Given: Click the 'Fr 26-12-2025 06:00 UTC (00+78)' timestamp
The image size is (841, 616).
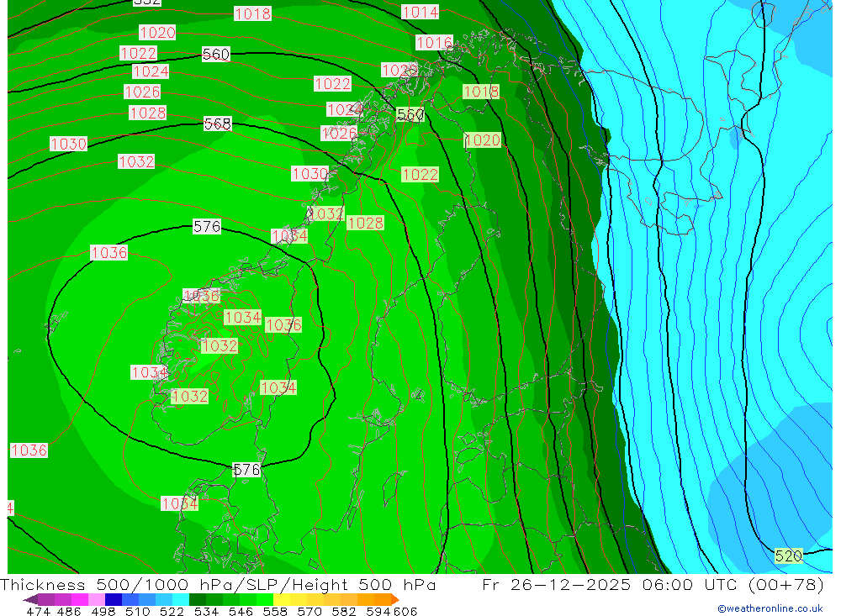Looking at the screenshot, I should pyautogui.click(x=653, y=584).
